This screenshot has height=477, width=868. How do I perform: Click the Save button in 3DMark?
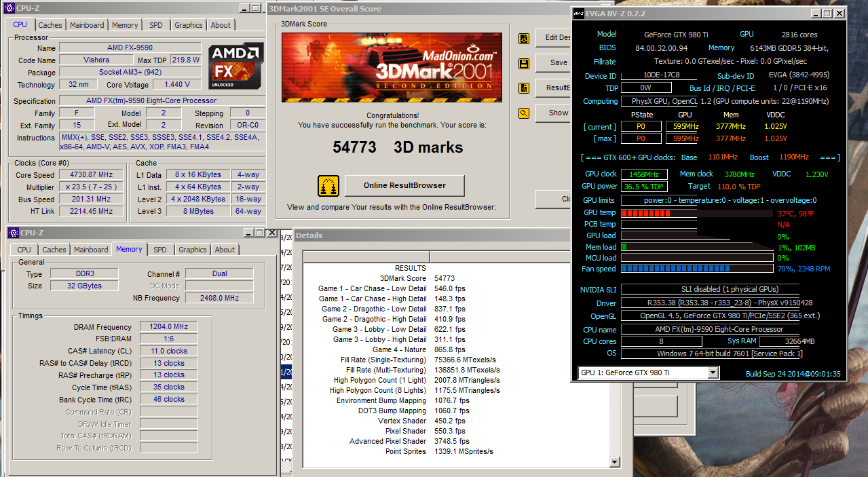click(553, 62)
